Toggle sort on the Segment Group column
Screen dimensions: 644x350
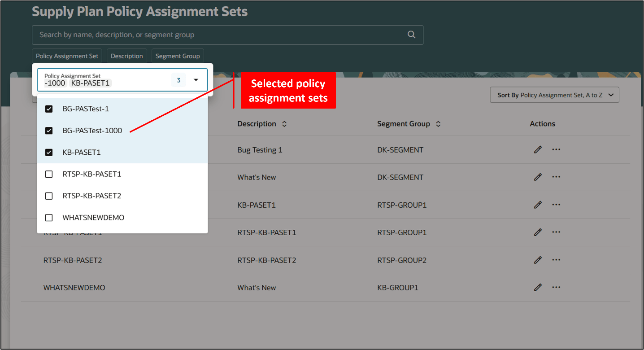coord(438,123)
